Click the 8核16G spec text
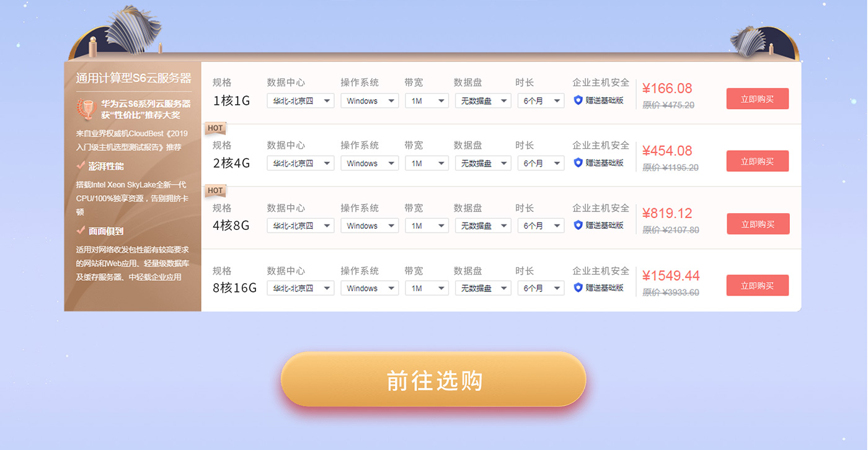The height and width of the screenshot is (450, 868). click(x=234, y=288)
